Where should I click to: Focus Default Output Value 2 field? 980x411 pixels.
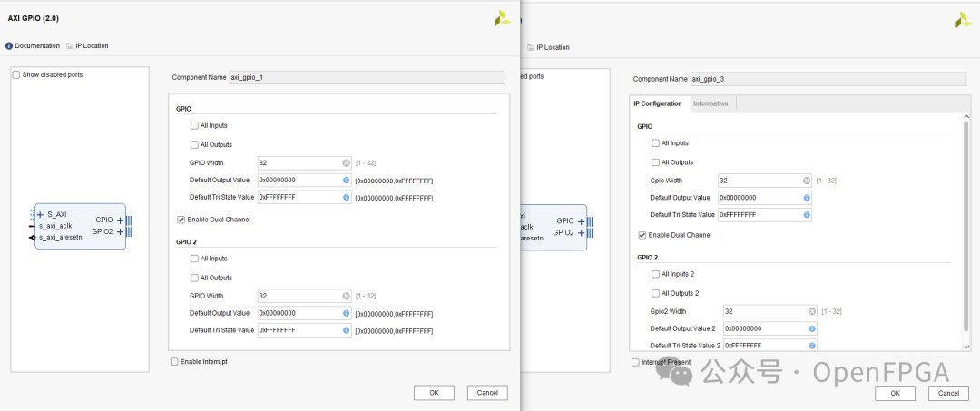click(x=770, y=328)
